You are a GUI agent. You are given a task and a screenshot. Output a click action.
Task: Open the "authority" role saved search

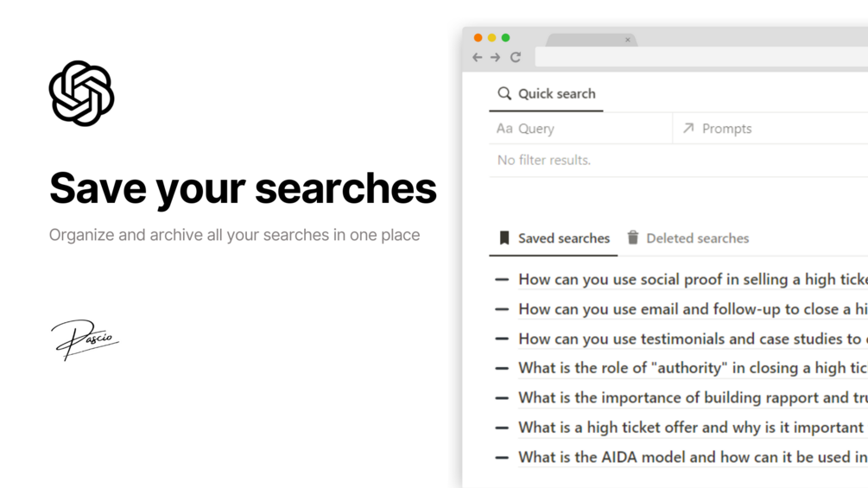(693, 368)
